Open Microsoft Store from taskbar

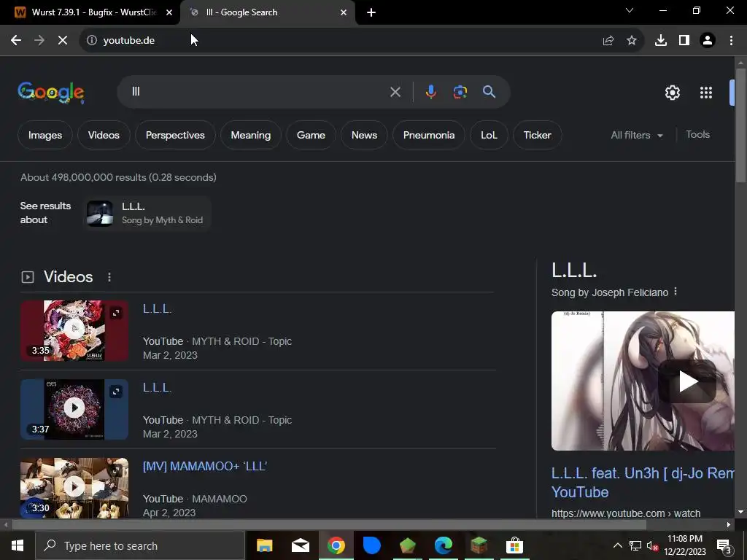point(514,545)
